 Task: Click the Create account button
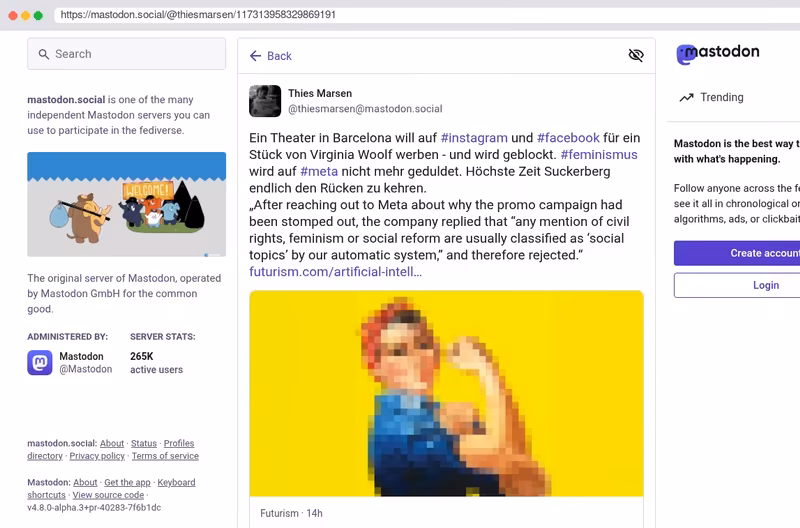(737, 253)
